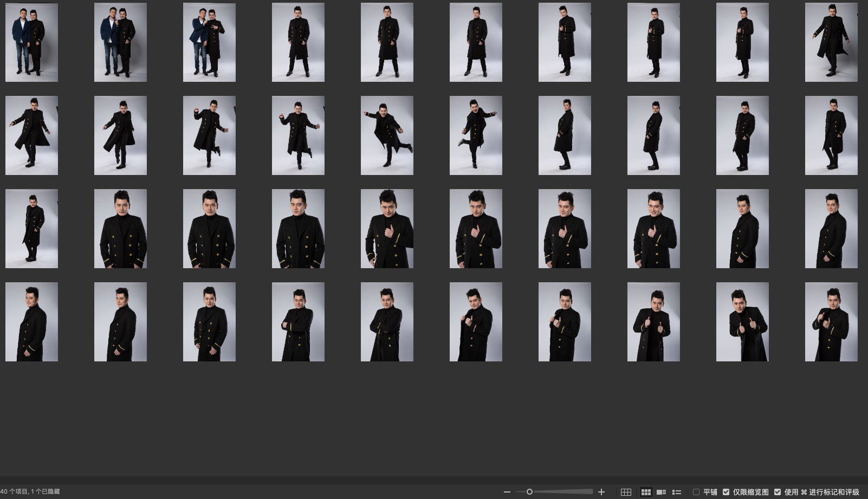Select fifth photo in second row, man leaping

(387, 135)
